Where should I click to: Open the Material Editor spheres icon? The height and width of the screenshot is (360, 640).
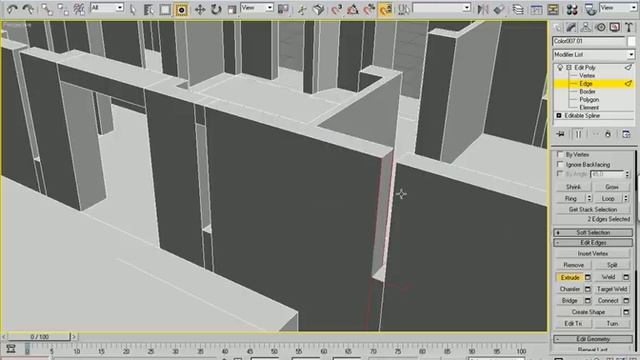pos(572,9)
